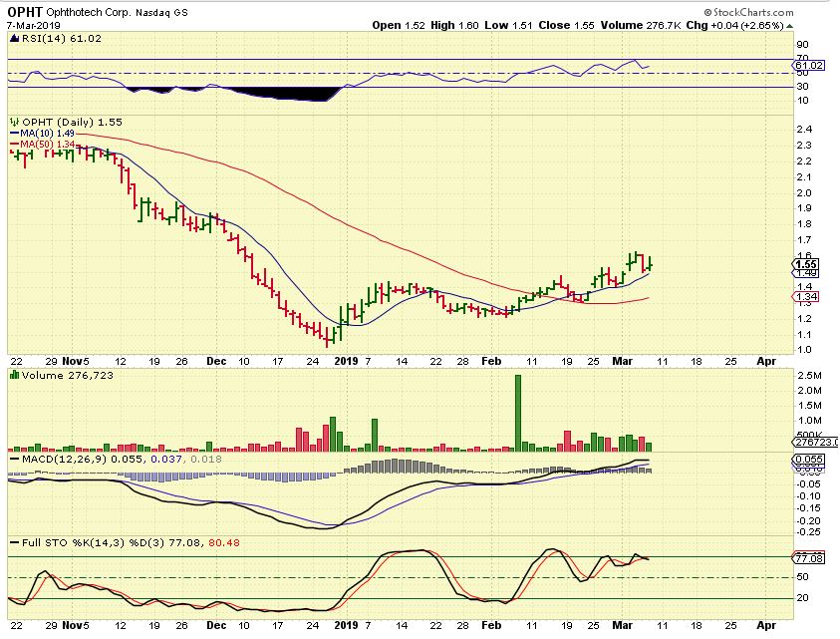The height and width of the screenshot is (639, 840).
Task: Click the 90 level on RSI axis
Action: pos(802,45)
